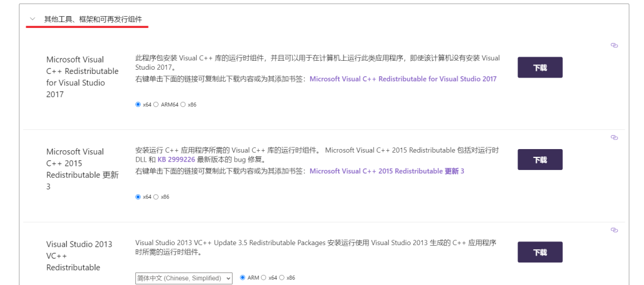
Task: Click the Microsoft Visual C++ Redistributable for Visual Studio 2017 title
Action: (82, 77)
